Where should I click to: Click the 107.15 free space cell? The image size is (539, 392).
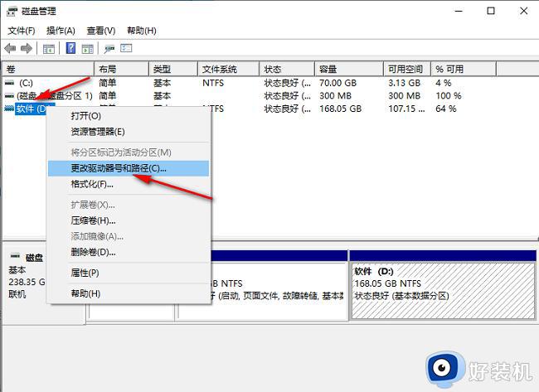(406, 109)
